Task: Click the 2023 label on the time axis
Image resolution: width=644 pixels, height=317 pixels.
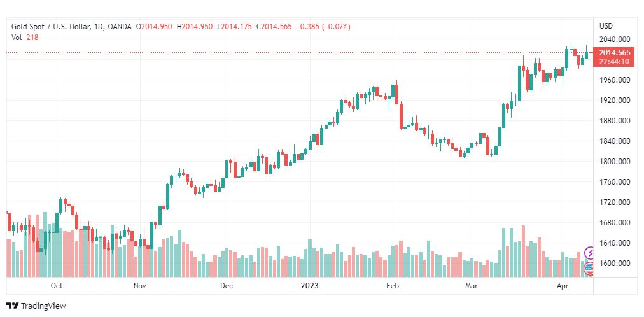Action: 309,286
